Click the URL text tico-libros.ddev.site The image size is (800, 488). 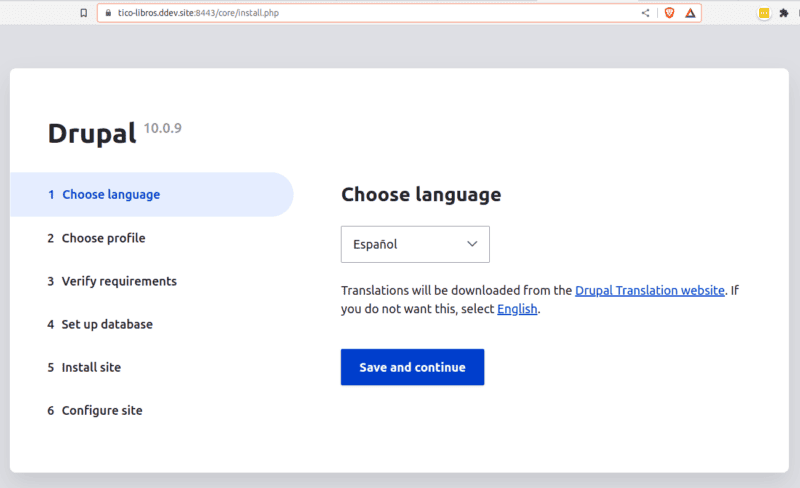(156, 13)
